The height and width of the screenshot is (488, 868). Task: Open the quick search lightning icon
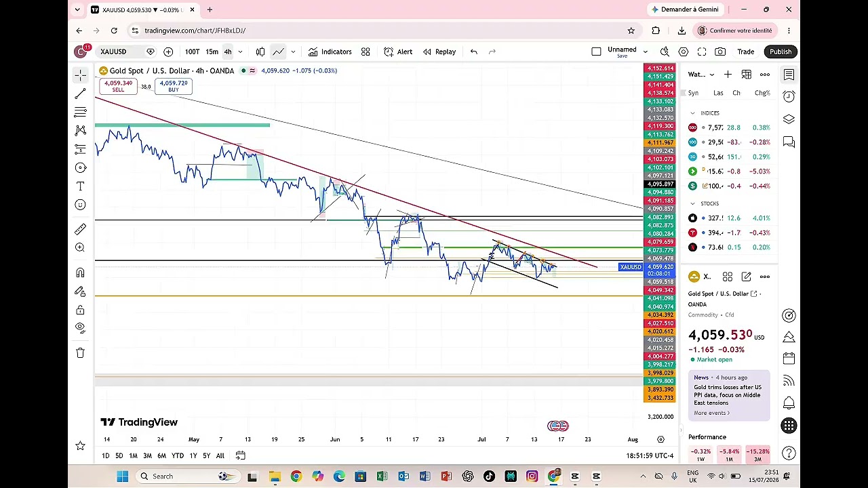click(x=665, y=52)
